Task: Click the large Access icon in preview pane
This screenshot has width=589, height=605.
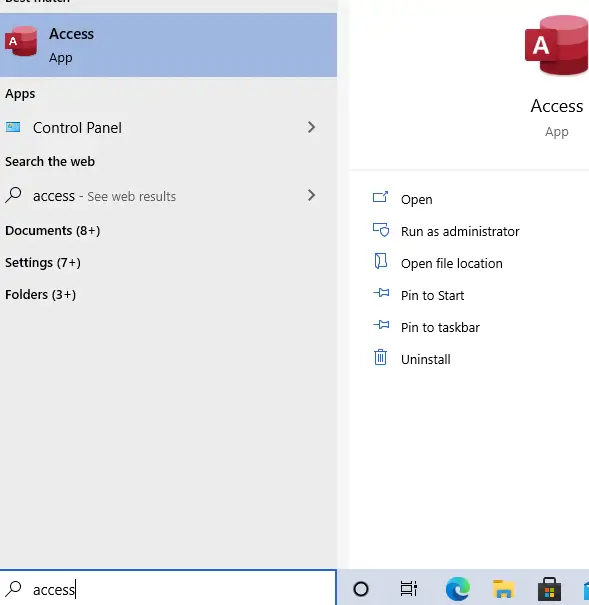Action: 557,45
